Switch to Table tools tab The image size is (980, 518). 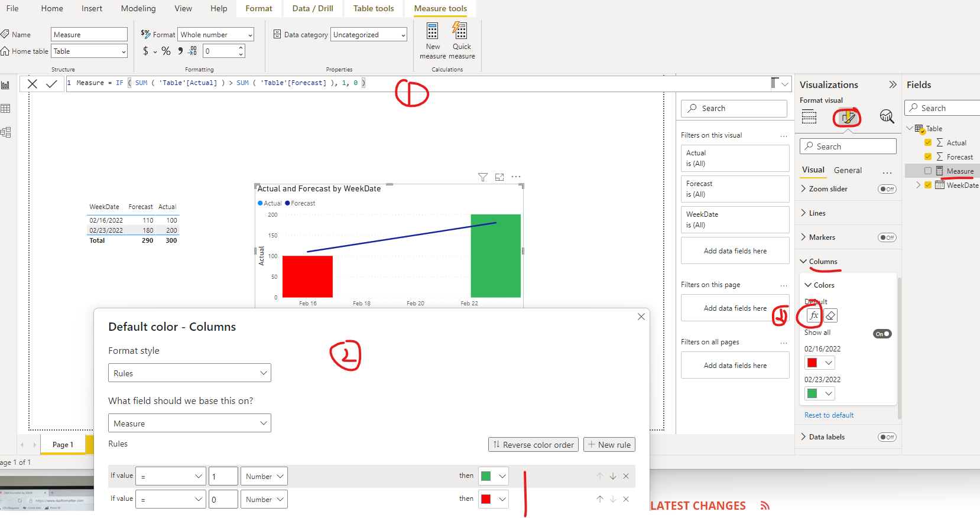374,8
